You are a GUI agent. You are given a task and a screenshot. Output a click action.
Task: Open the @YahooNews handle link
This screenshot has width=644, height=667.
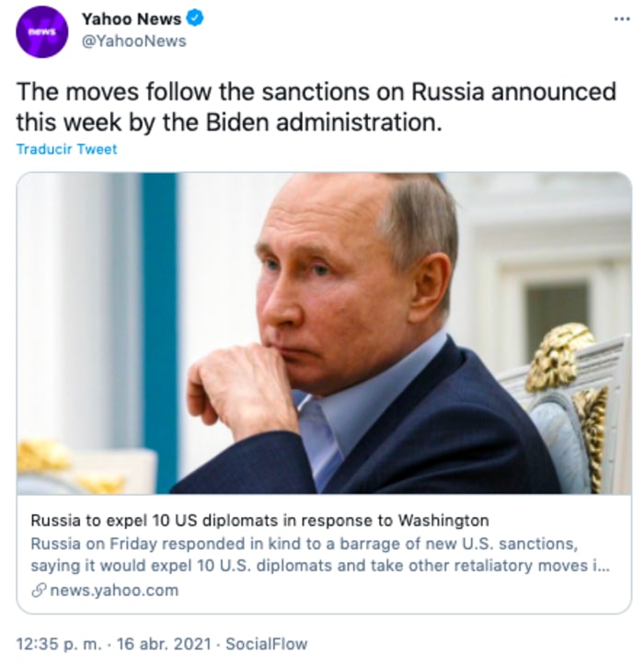pyautogui.click(x=134, y=40)
